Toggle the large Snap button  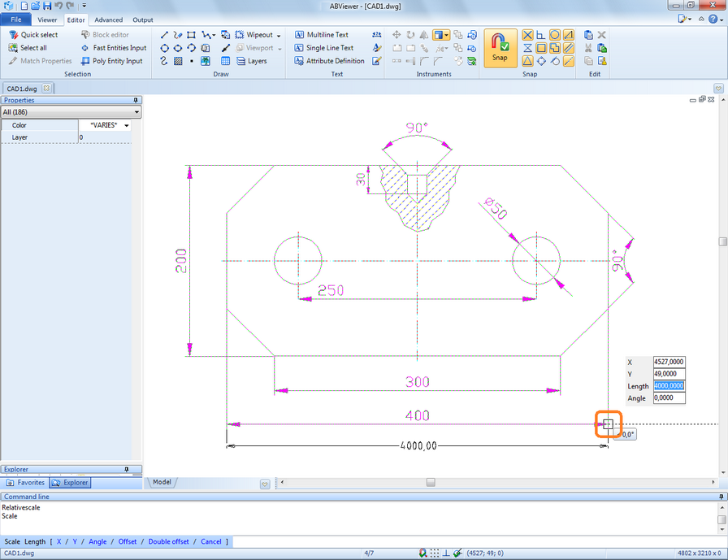point(500,48)
